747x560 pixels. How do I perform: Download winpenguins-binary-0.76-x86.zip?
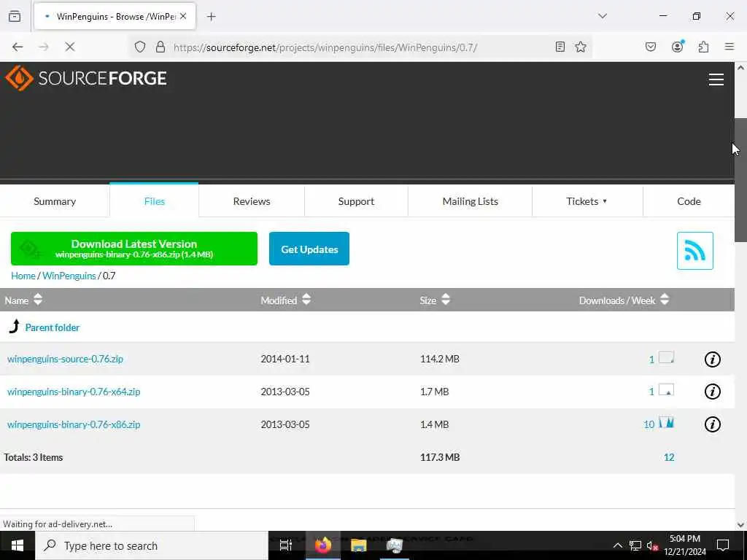(x=74, y=424)
